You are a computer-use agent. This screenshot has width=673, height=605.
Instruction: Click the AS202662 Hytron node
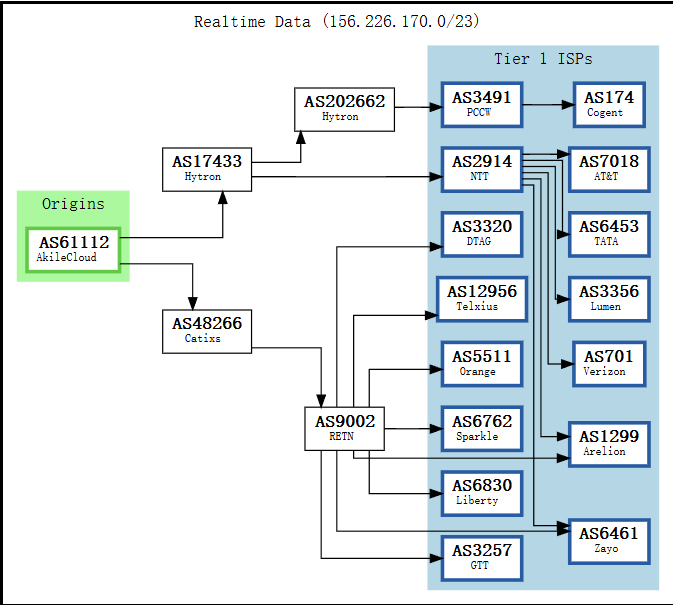point(345,109)
